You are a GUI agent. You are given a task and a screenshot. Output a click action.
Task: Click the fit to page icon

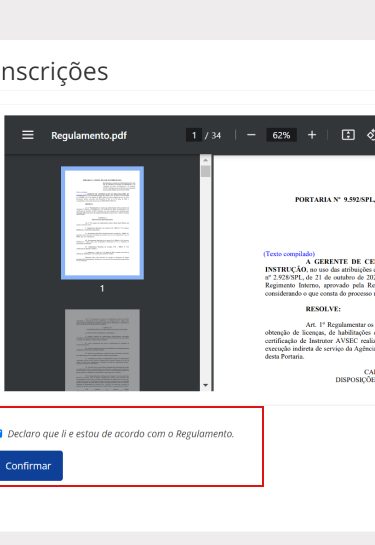point(348,135)
